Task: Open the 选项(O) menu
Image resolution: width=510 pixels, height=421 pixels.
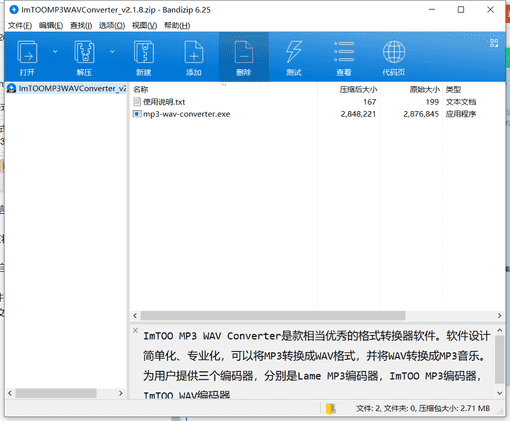Action: [x=112, y=25]
